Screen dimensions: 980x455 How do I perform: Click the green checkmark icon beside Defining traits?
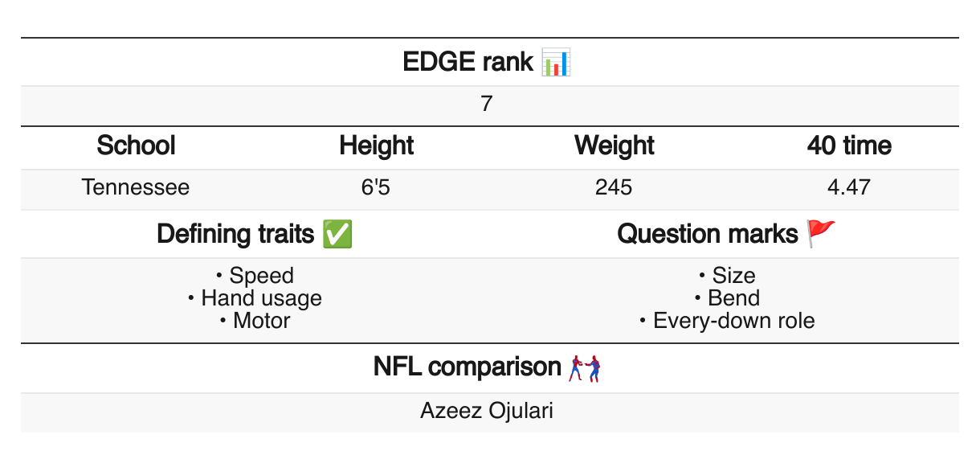(337, 234)
